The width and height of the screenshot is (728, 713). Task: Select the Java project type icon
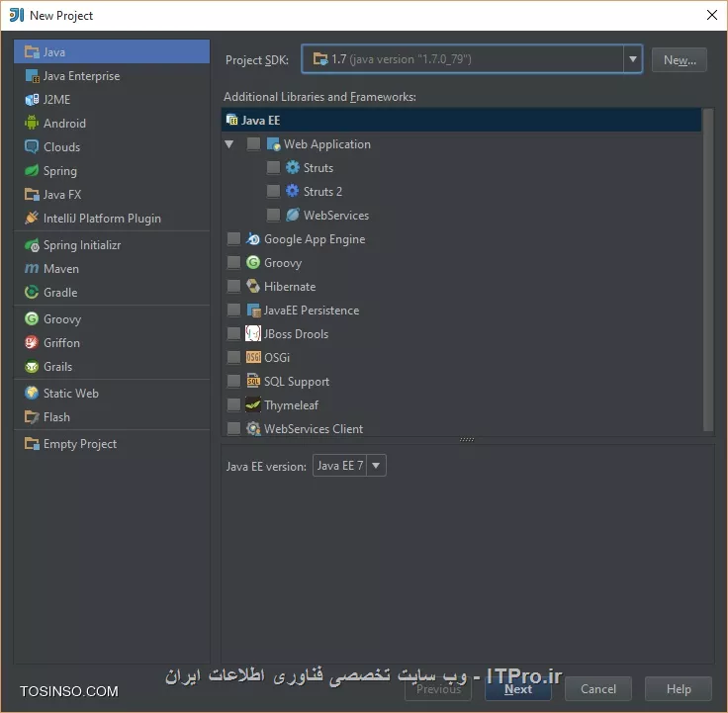(x=32, y=52)
